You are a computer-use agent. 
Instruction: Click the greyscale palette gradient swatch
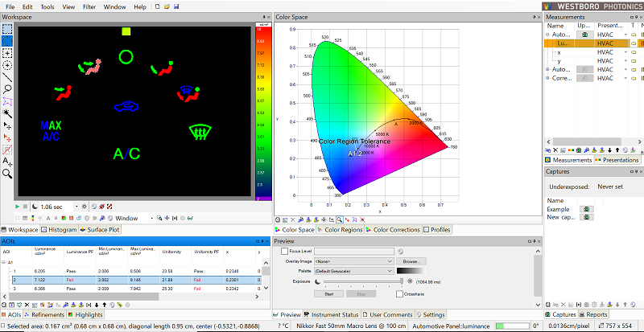(411, 271)
